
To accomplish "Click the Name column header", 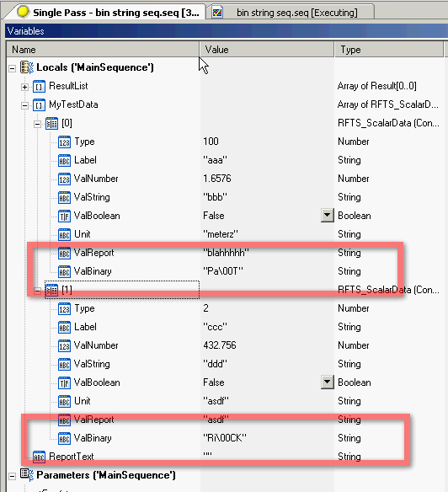I will click(103, 50).
